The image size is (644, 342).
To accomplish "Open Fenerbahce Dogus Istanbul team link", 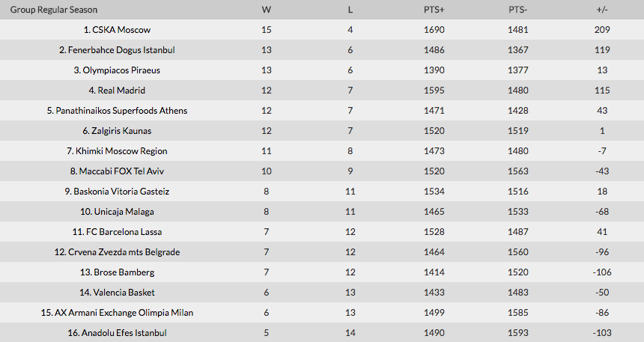I will click(121, 50).
